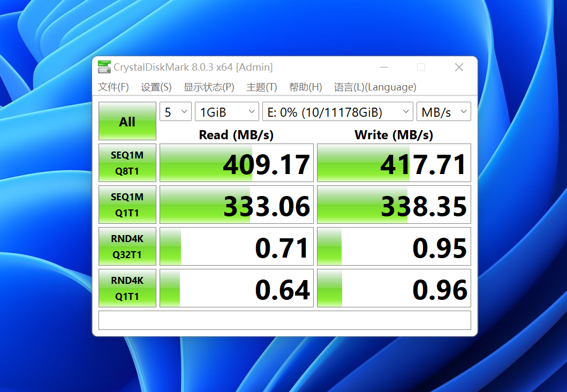Image resolution: width=567 pixels, height=392 pixels.
Task: Run the RND4K Q1T1 test
Action: [127, 288]
